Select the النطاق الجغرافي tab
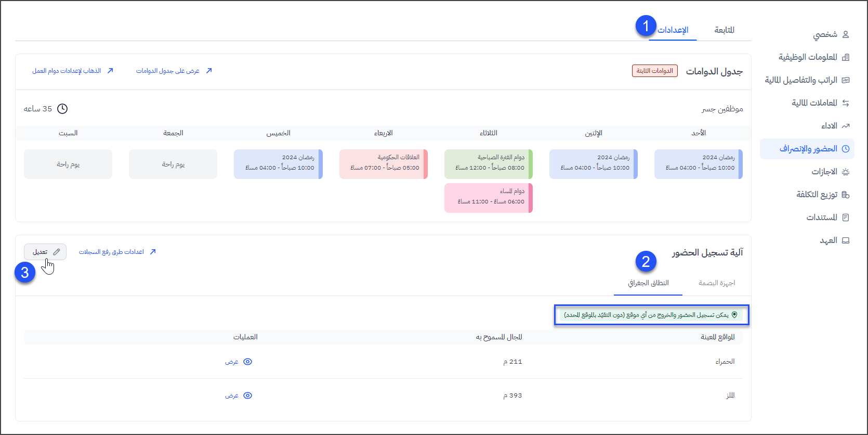 click(648, 283)
